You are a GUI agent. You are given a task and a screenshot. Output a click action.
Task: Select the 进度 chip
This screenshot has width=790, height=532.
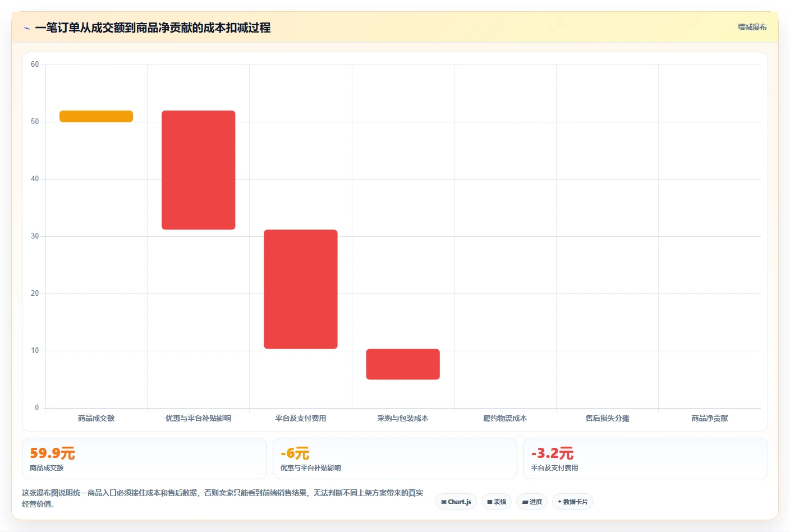pos(532,502)
